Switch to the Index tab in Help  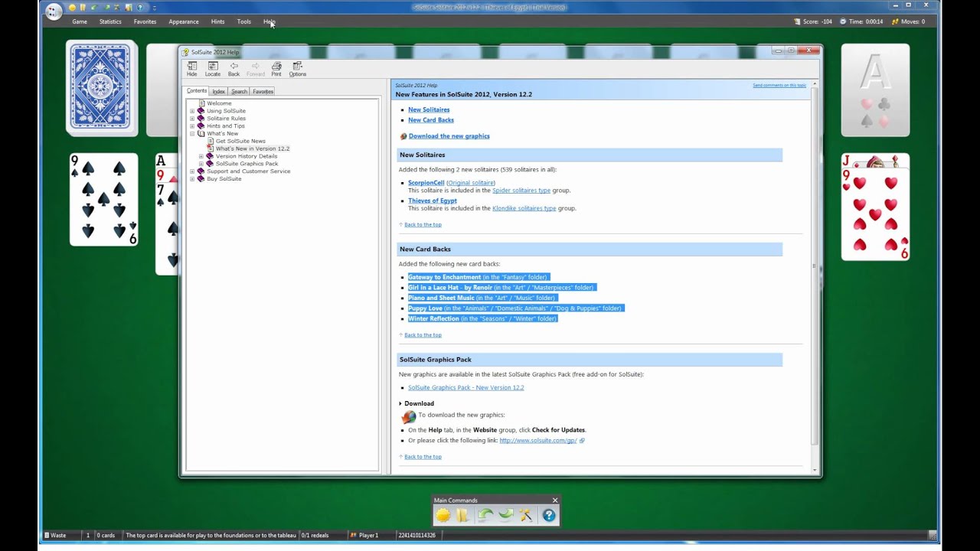pyautogui.click(x=219, y=92)
